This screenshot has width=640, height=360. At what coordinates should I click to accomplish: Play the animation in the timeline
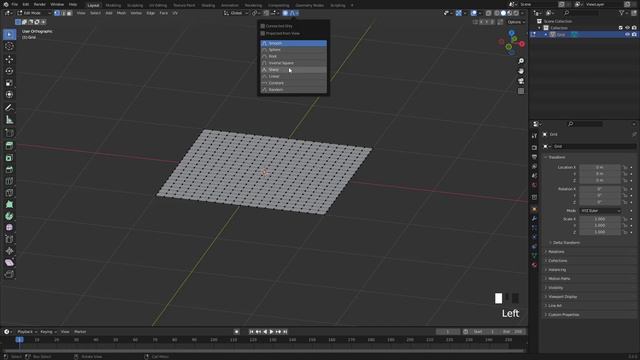pos(271,332)
